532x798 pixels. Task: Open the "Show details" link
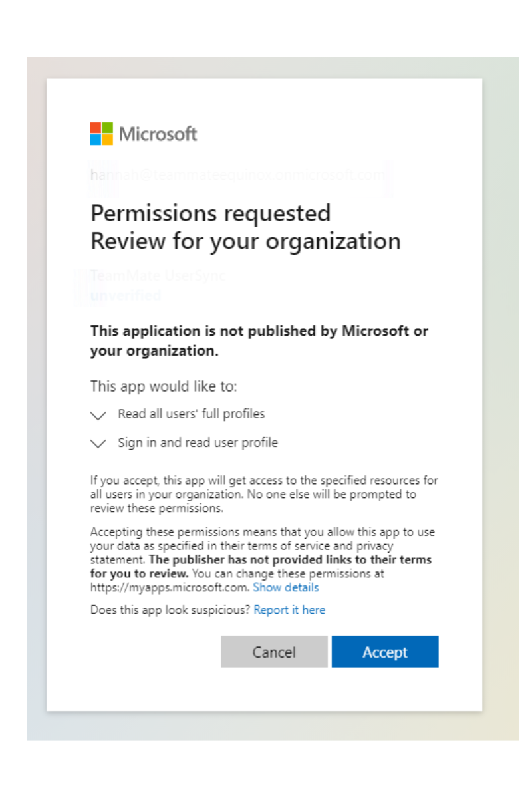(286, 587)
